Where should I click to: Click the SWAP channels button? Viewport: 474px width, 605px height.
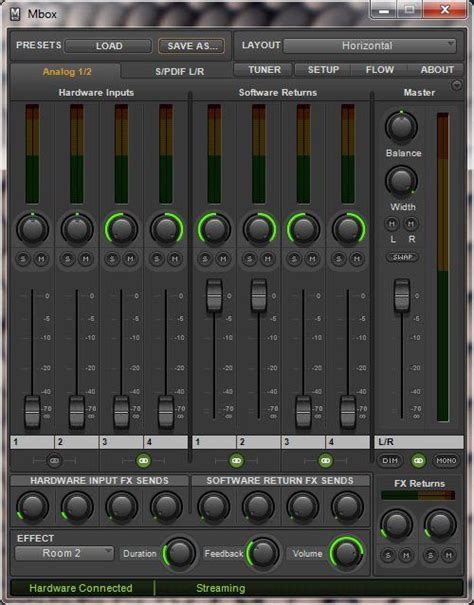pyautogui.click(x=402, y=257)
